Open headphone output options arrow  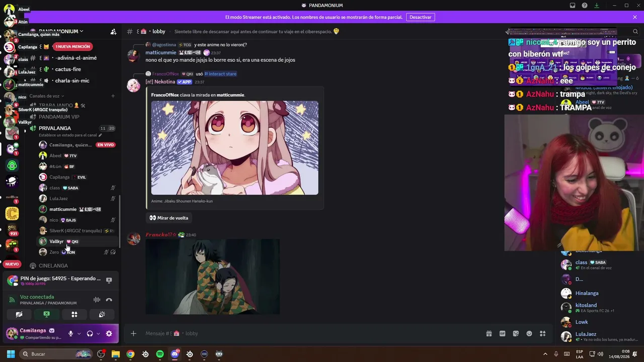[x=98, y=333]
